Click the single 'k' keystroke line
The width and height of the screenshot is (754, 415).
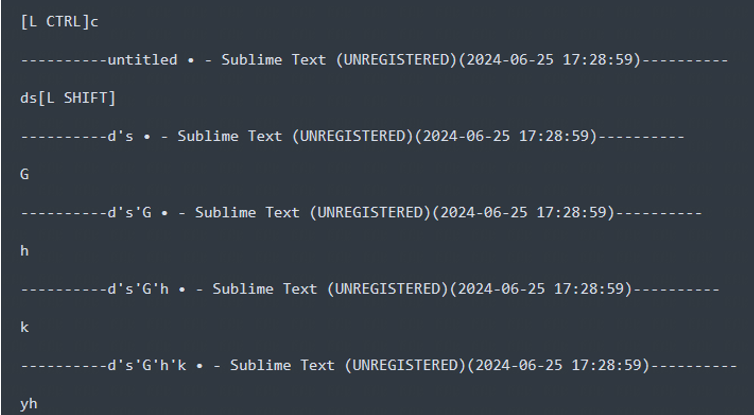[25, 327]
